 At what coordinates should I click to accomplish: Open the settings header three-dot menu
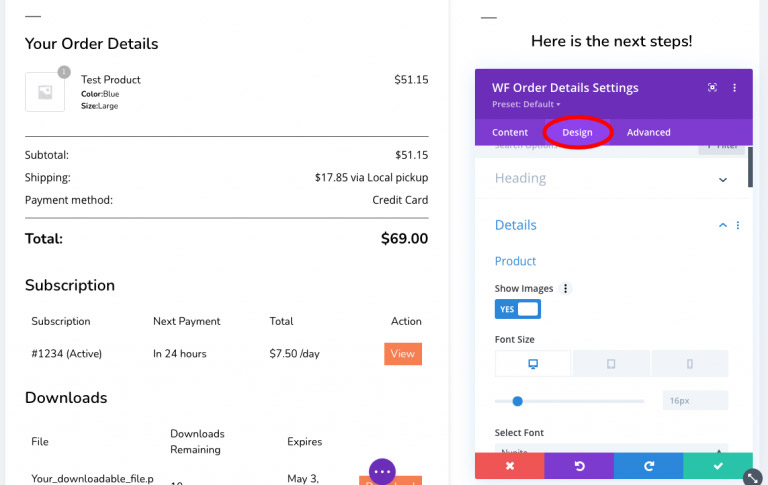point(734,88)
